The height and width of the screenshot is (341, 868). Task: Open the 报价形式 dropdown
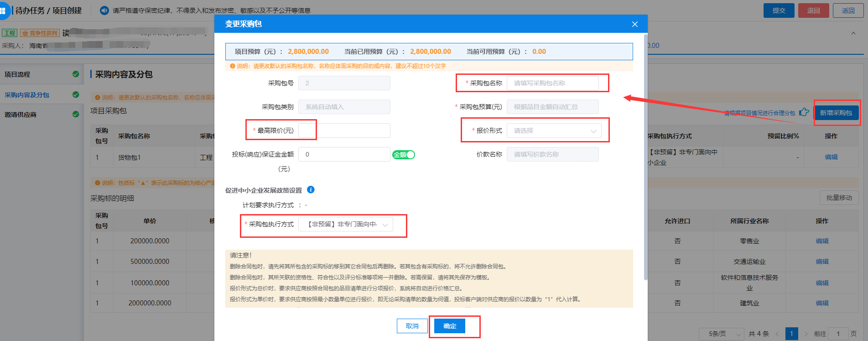click(554, 131)
